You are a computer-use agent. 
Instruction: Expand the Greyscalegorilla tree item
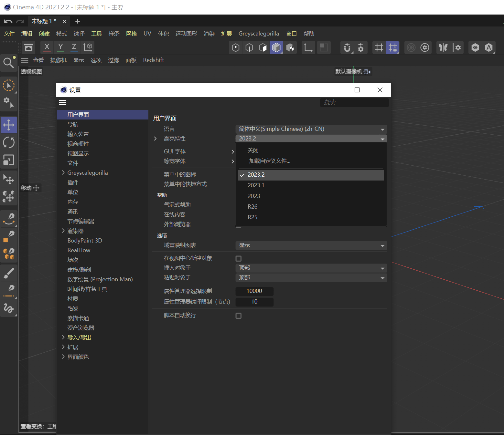(63, 173)
